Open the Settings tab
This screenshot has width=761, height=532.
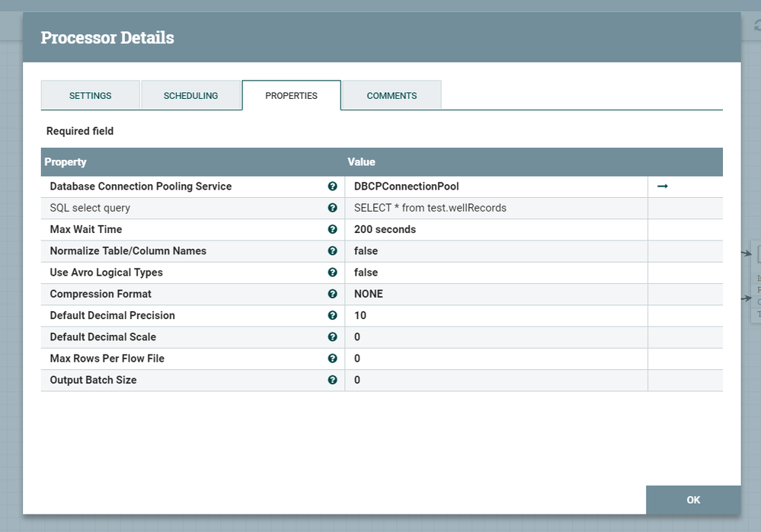(91, 96)
